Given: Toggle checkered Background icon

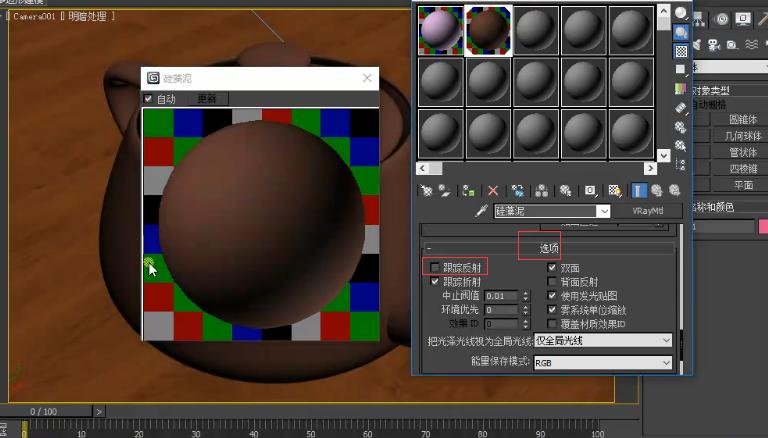Looking at the screenshot, I should coord(681,51).
